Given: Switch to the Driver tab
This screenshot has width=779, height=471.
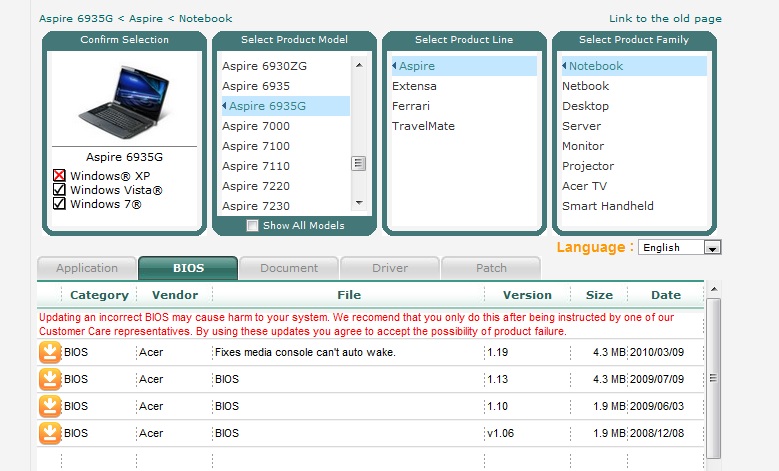Looking at the screenshot, I should coord(390,268).
